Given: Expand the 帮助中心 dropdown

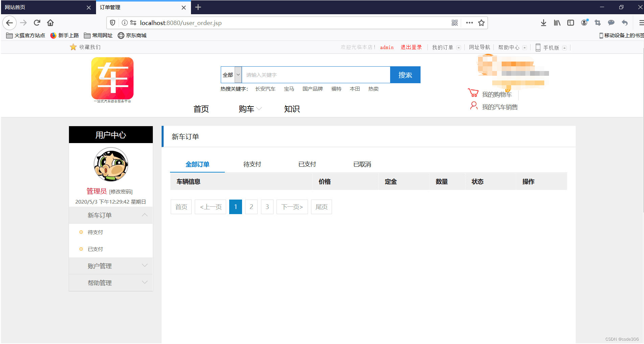Looking at the screenshot, I should point(525,48).
